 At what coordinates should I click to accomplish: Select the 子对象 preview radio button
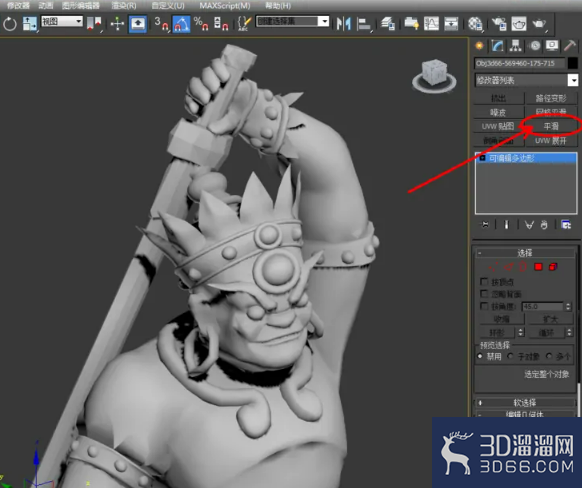(x=511, y=356)
